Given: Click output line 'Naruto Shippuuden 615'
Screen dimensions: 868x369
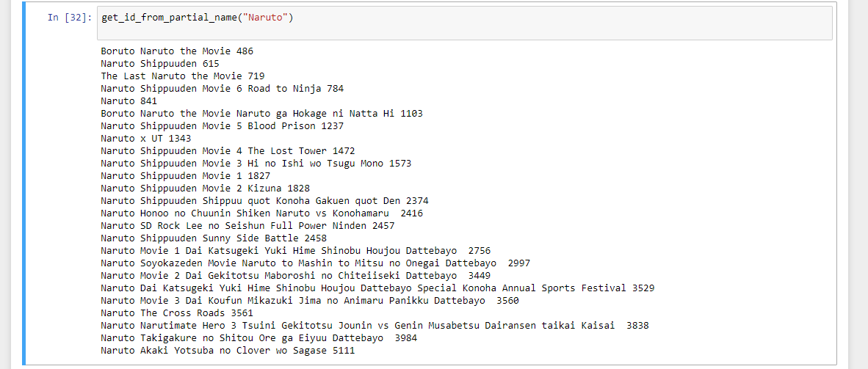Looking at the screenshot, I should [160, 64].
